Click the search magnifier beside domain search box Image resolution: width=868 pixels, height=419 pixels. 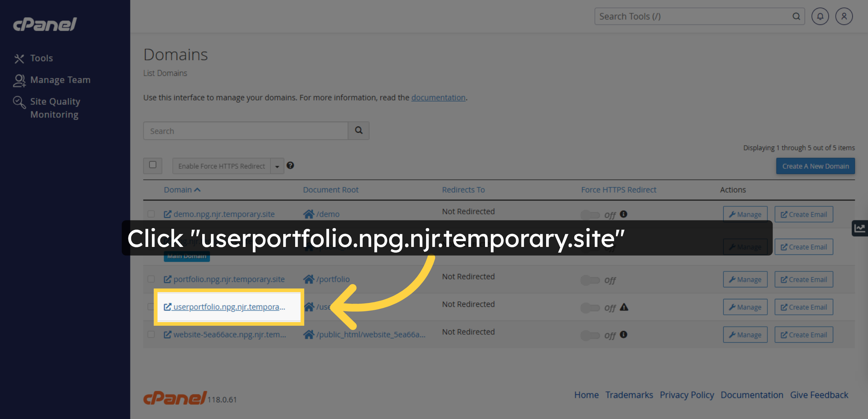coord(358,131)
